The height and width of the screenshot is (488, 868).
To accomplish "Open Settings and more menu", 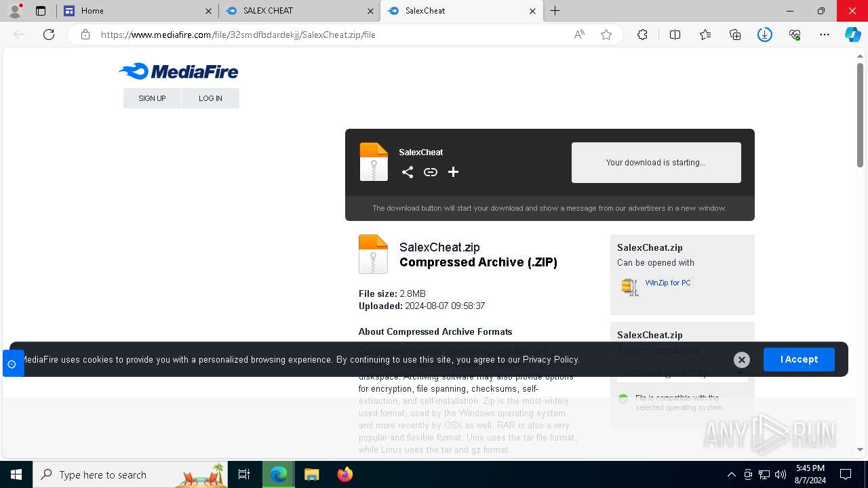I will pyautogui.click(x=825, y=35).
